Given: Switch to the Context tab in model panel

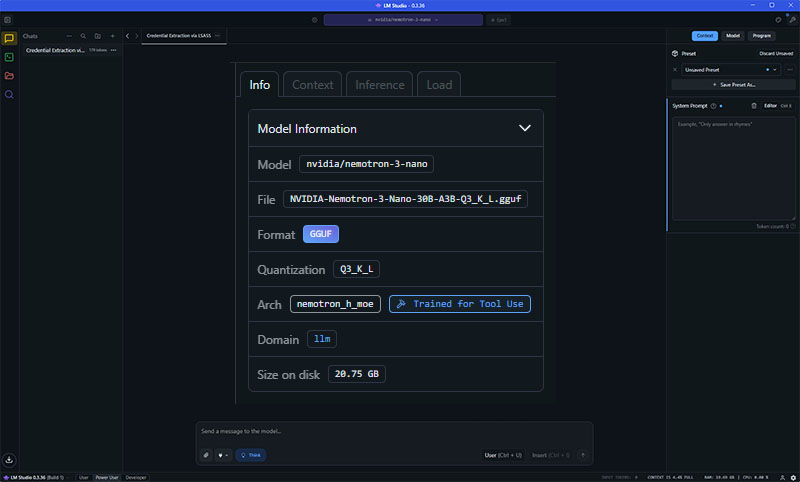Looking at the screenshot, I should pyautogui.click(x=312, y=85).
